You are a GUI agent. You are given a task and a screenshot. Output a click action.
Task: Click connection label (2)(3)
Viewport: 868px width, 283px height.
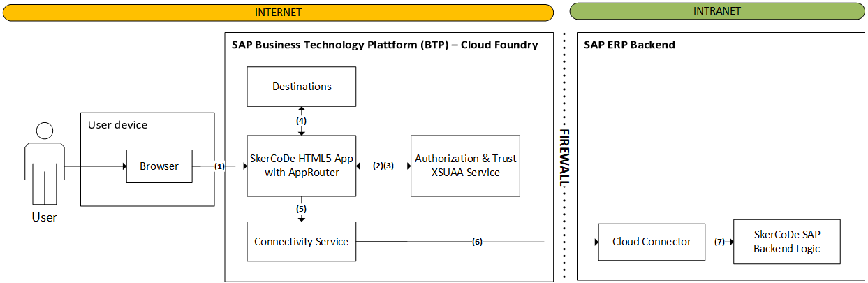coord(383,166)
